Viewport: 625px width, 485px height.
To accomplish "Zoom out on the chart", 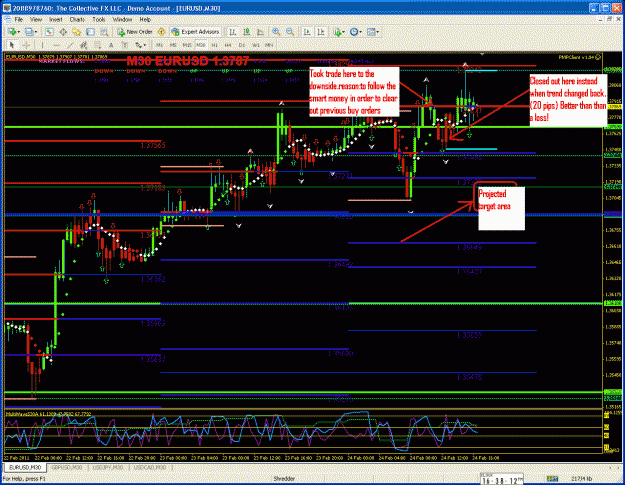I will [290, 32].
